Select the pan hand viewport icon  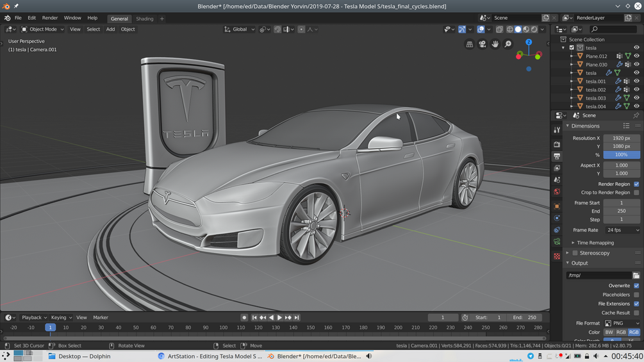495,44
